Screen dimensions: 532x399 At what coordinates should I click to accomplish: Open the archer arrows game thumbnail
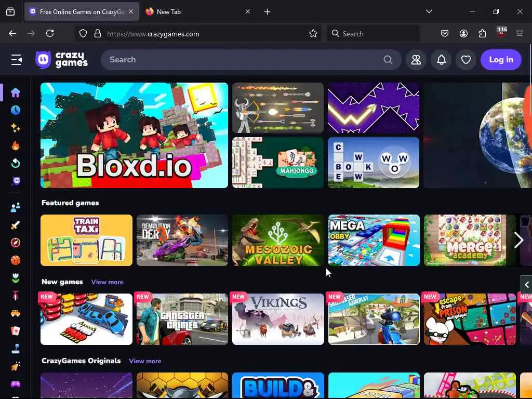point(278,108)
